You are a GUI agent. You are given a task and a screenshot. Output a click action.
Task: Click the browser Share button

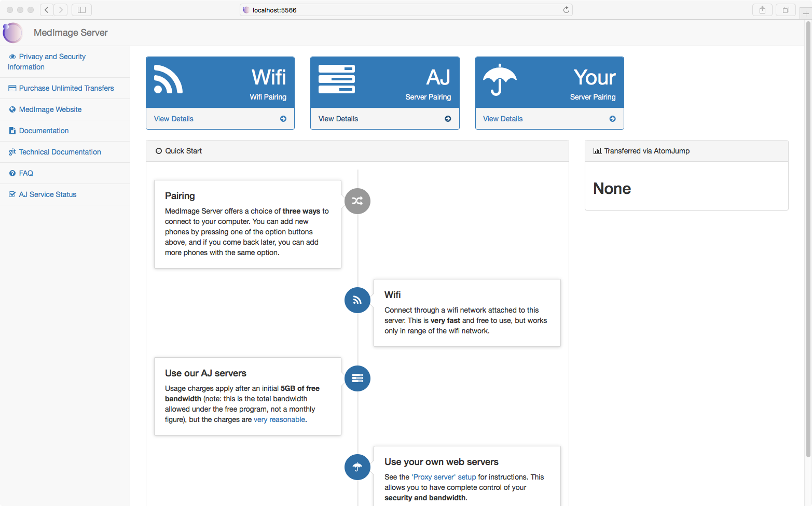[x=762, y=10]
